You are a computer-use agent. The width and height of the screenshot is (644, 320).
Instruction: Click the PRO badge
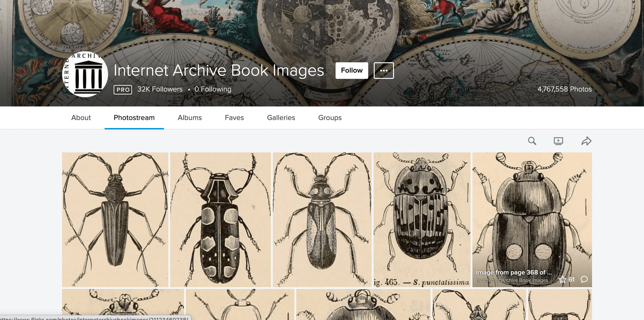coord(123,89)
